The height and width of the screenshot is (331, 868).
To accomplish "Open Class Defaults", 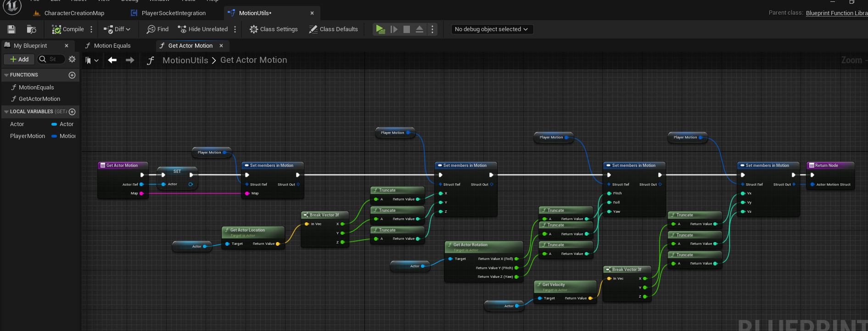I will [x=333, y=29].
